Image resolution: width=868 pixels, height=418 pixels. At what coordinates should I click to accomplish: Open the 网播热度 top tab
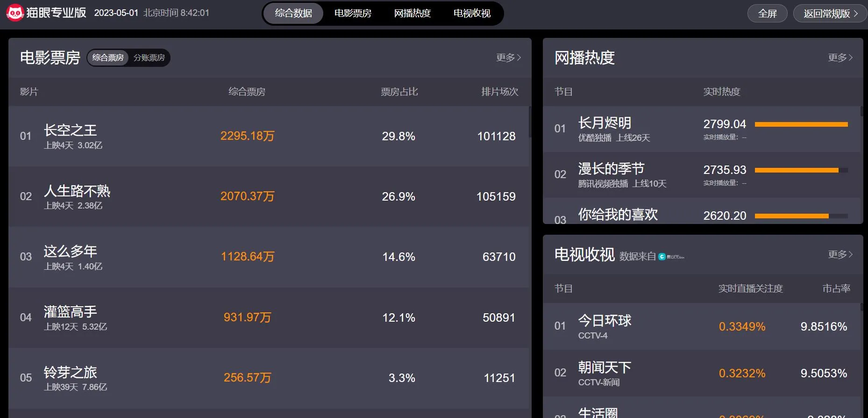tap(413, 13)
